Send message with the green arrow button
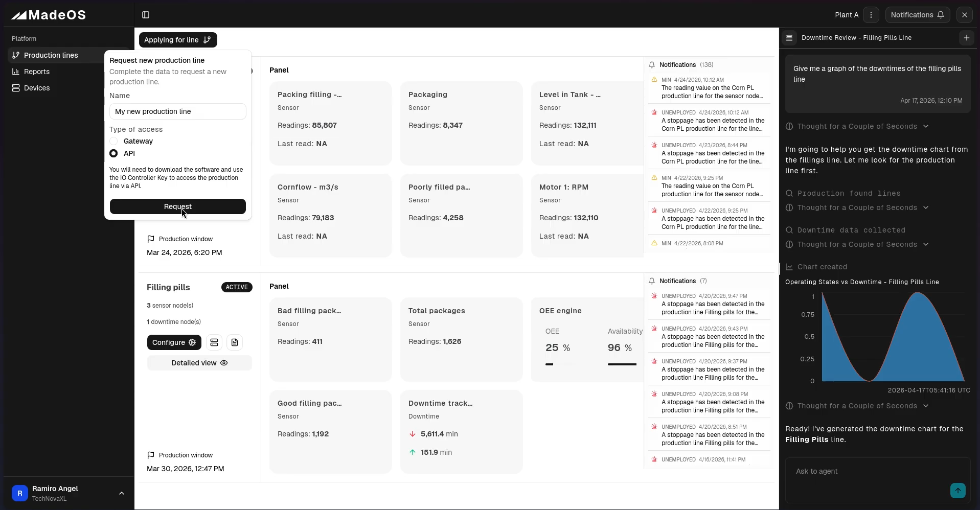 [x=958, y=491]
